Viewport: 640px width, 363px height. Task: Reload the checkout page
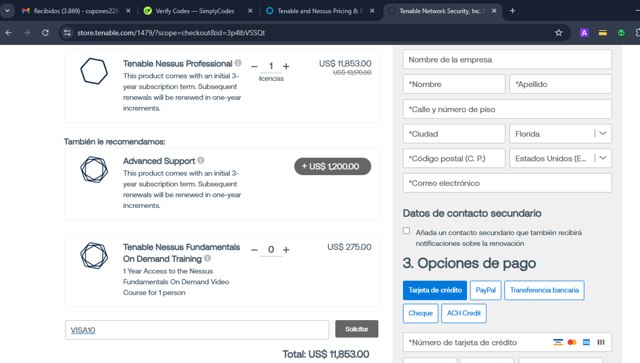click(45, 33)
